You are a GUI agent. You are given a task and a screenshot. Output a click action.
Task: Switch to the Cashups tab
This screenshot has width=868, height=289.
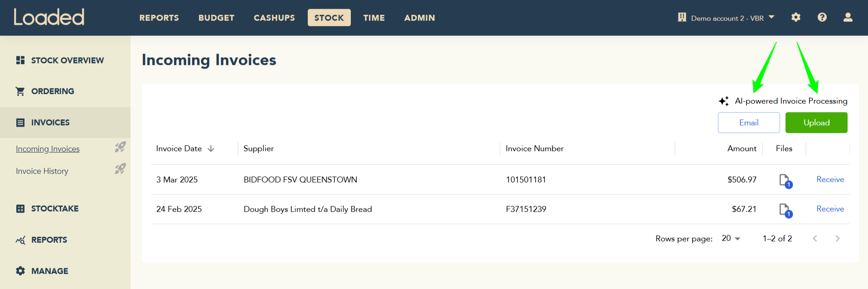pyautogui.click(x=274, y=18)
